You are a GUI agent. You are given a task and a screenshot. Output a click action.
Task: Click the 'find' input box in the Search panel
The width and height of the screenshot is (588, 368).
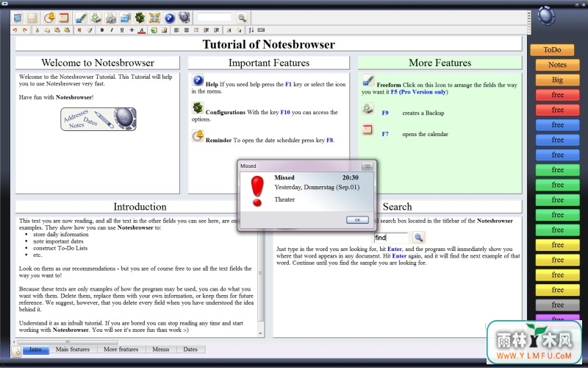[x=391, y=237]
